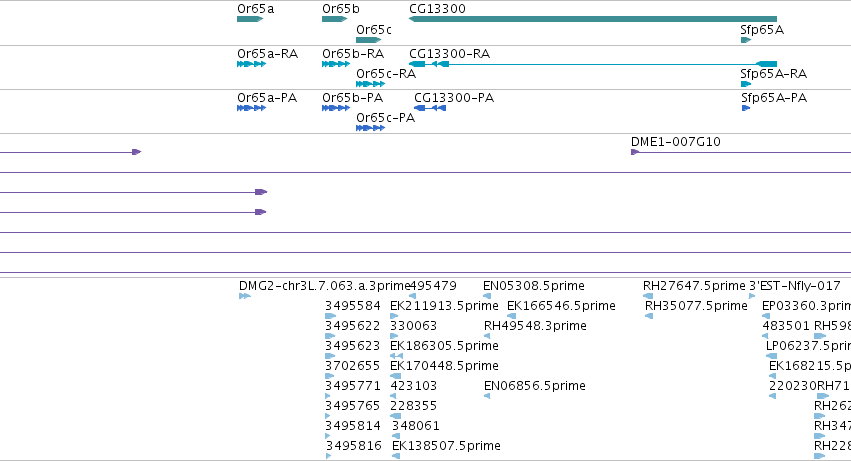Select the Or65c gene arrow
This screenshot has width=851, height=461.
(x=369, y=40)
